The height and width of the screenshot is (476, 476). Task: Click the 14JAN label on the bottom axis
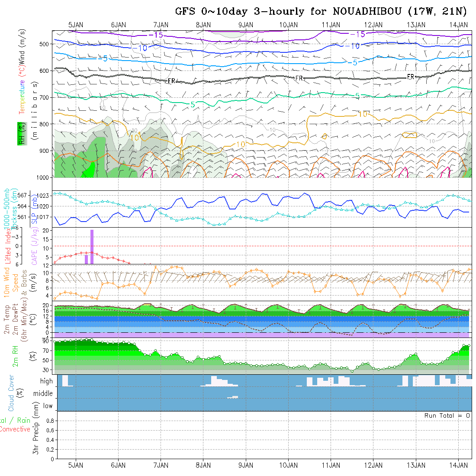tap(458, 465)
